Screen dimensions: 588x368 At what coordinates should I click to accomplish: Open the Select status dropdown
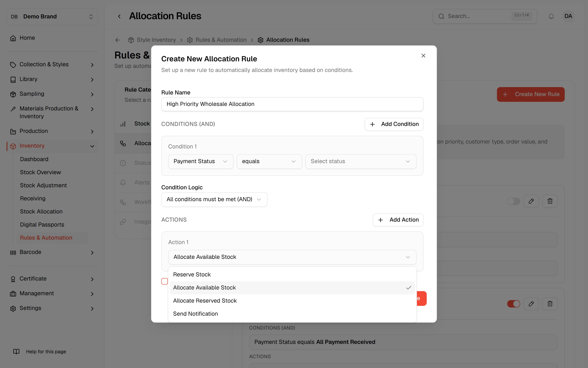[x=361, y=161]
